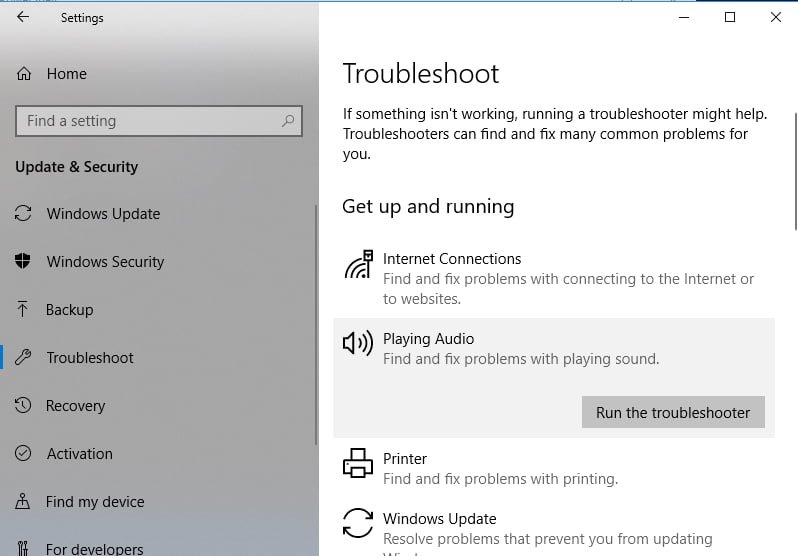
Task: Click the Activation checkmark icon
Action: (x=24, y=454)
